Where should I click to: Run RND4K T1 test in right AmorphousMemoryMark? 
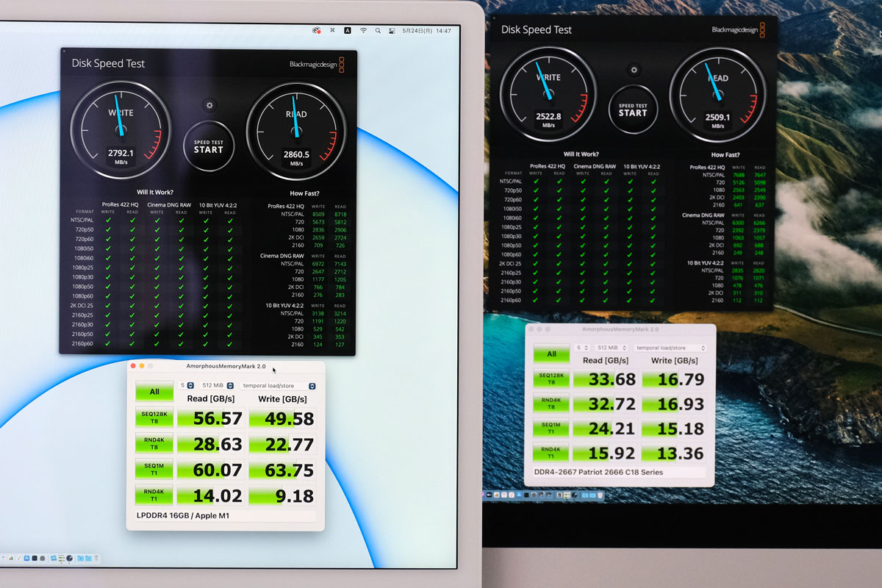[x=552, y=453]
